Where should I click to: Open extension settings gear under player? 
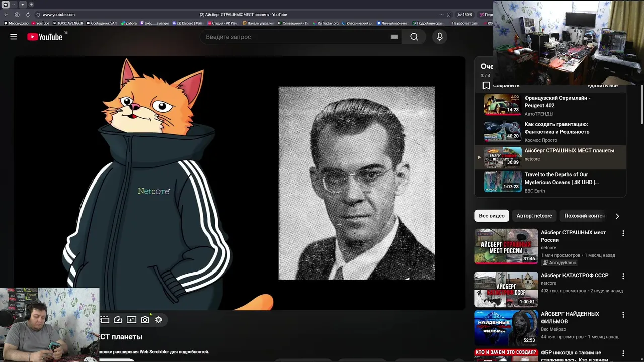[x=158, y=320]
